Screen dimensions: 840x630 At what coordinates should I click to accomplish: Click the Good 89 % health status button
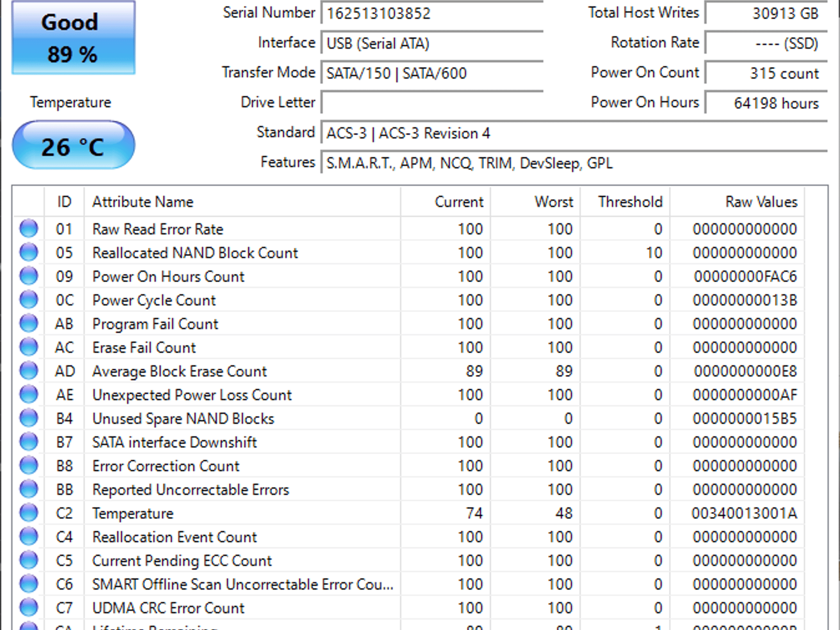coord(73,38)
